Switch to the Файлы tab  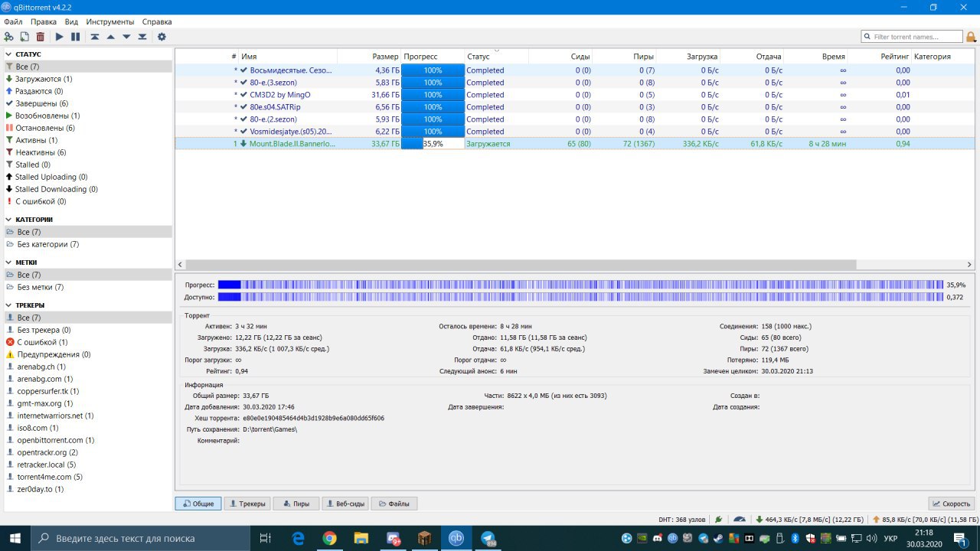394,504
